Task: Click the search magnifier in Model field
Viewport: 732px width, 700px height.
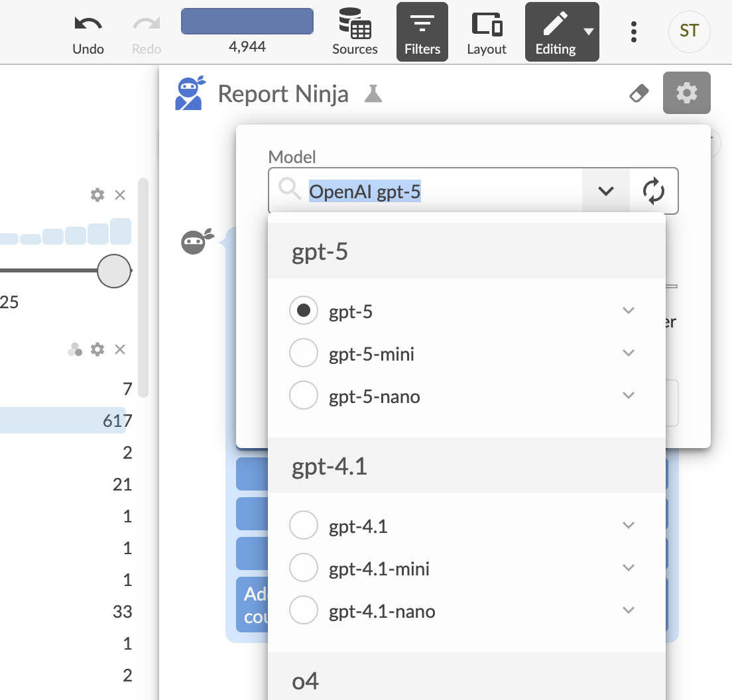Action: [290, 189]
